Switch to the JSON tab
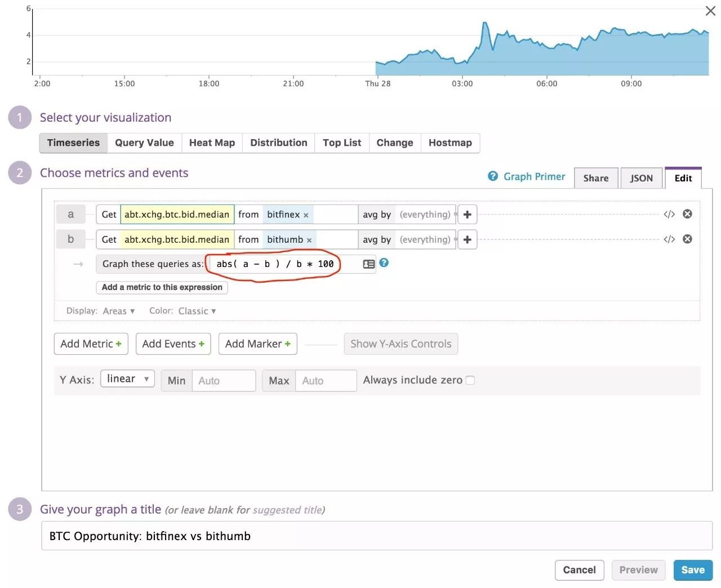Viewport: 721px width, 588px height. 641,178
